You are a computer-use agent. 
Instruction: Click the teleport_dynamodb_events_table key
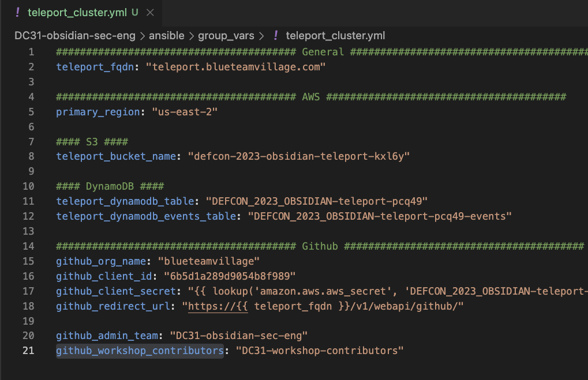(x=146, y=216)
